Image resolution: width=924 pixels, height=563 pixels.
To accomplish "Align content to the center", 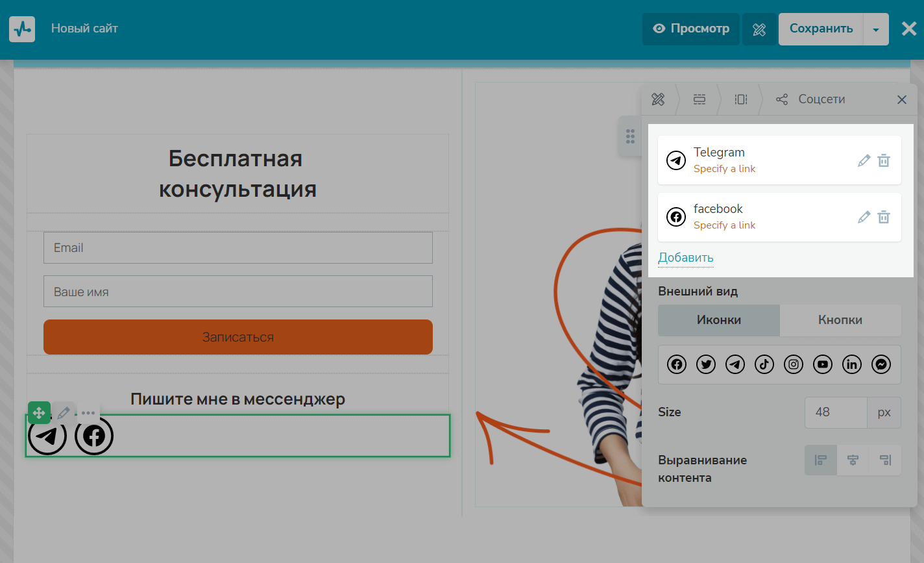I will (x=853, y=460).
